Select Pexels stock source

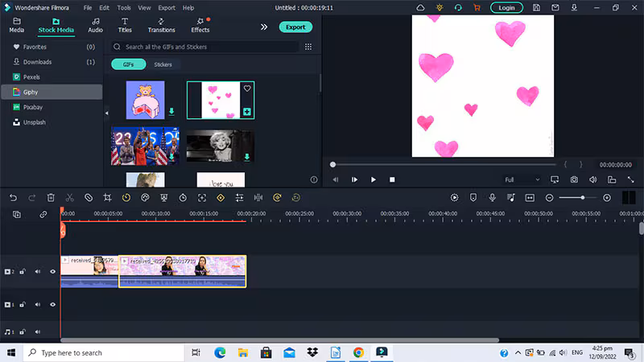pyautogui.click(x=52, y=77)
